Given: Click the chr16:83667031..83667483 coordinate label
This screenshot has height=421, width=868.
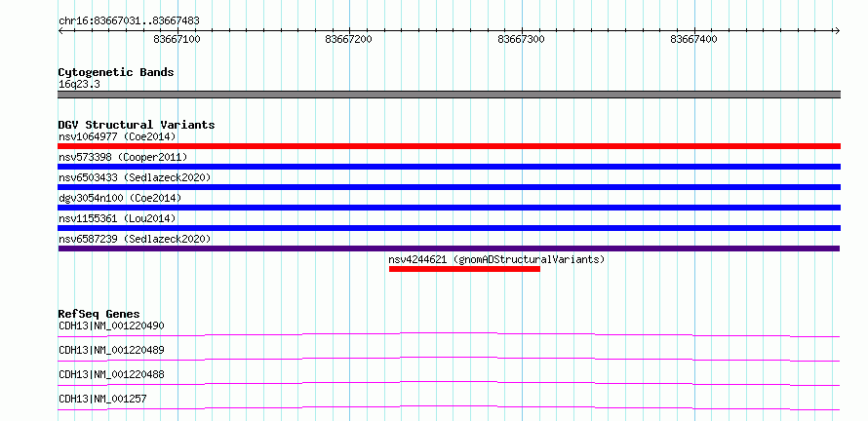Looking at the screenshot, I should [129, 21].
